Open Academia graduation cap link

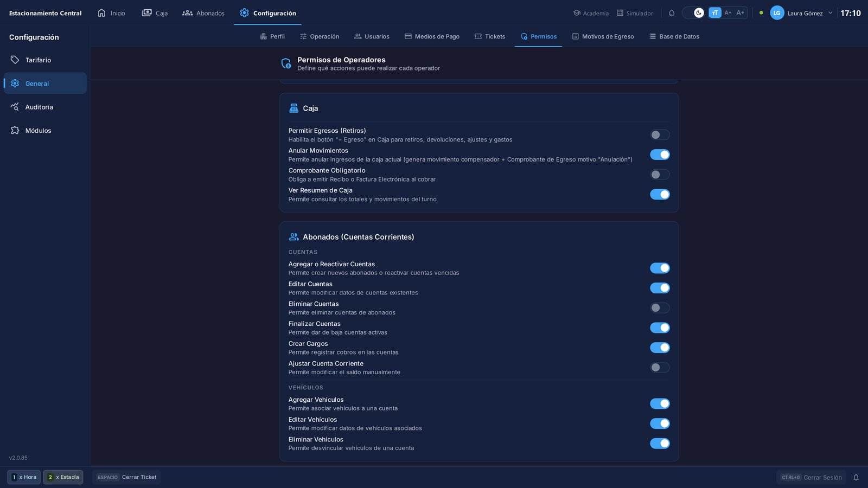(x=591, y=13)
